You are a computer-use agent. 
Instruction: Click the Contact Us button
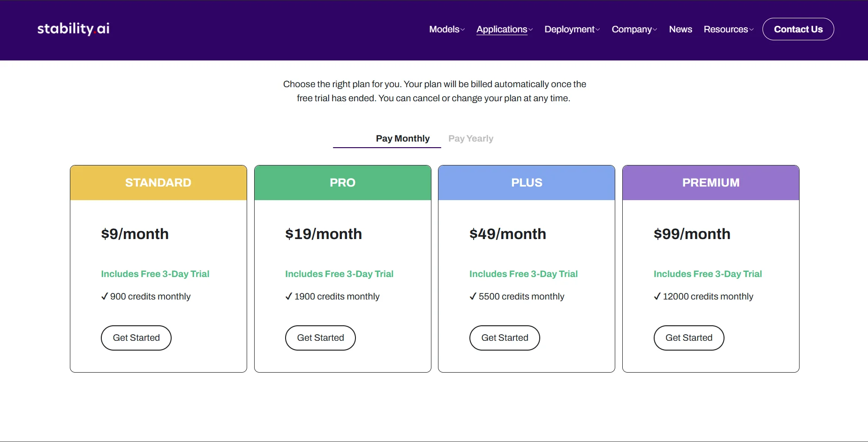pyautogui.click(x=798, y=29)
